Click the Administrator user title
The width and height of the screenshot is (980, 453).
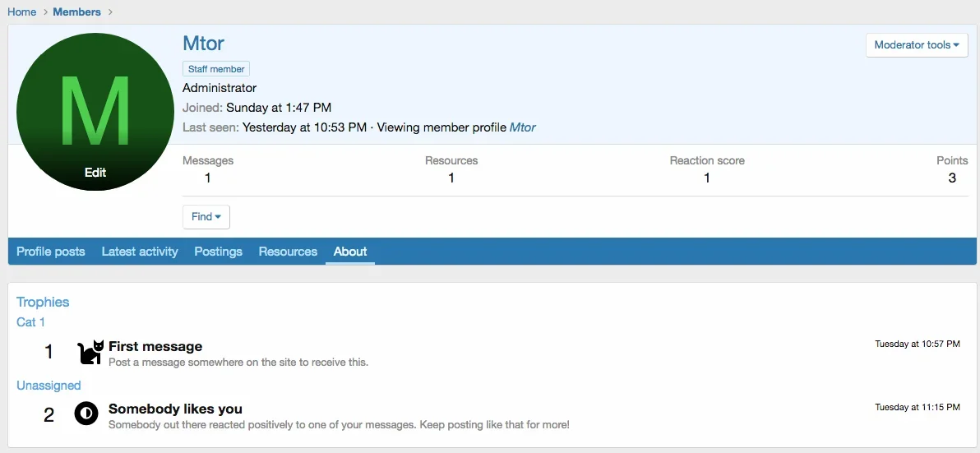[220, 88]
